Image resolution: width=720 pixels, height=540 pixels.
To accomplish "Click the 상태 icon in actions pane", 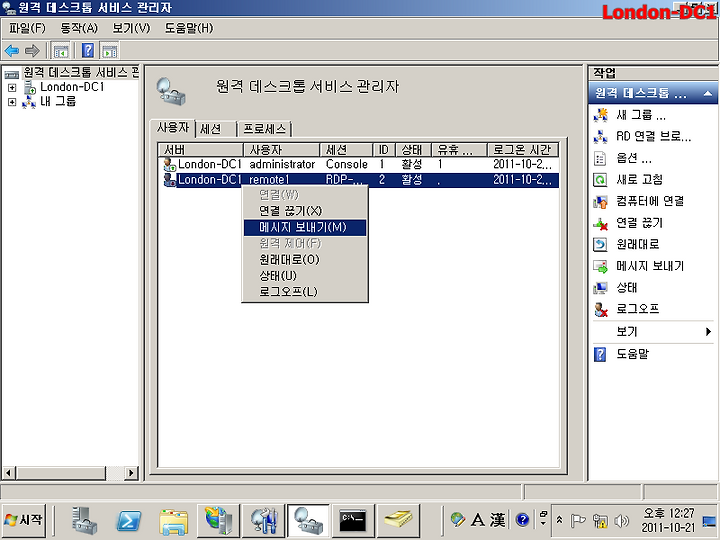I will pyautogui.click(x=601, y=288).
